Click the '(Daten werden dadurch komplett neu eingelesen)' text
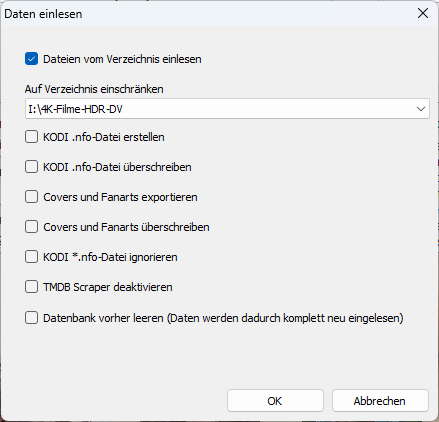 tap(285, 318)
